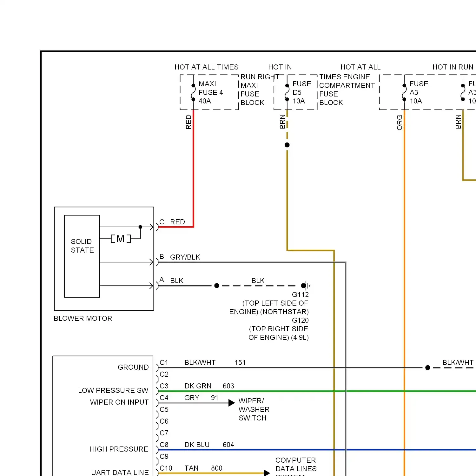
Task: Click the 'HIGH PRESSURE' pin label
Action: pos(119,449)
